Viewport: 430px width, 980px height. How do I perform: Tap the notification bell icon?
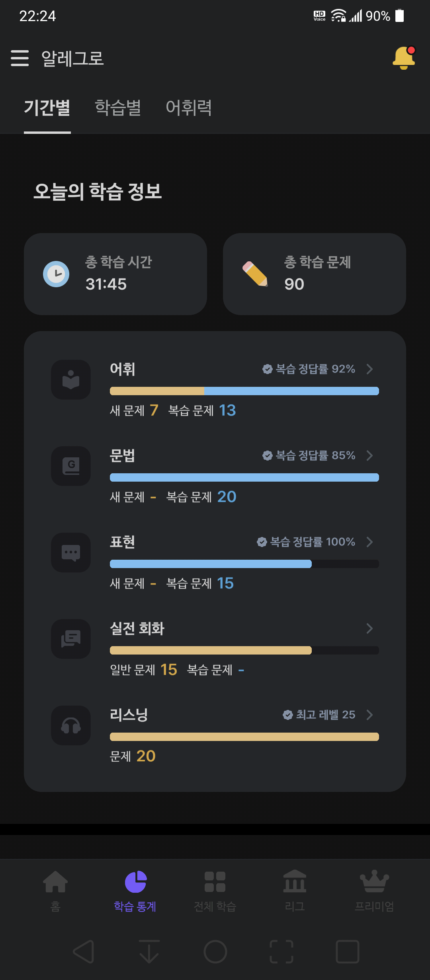[404, 58]
